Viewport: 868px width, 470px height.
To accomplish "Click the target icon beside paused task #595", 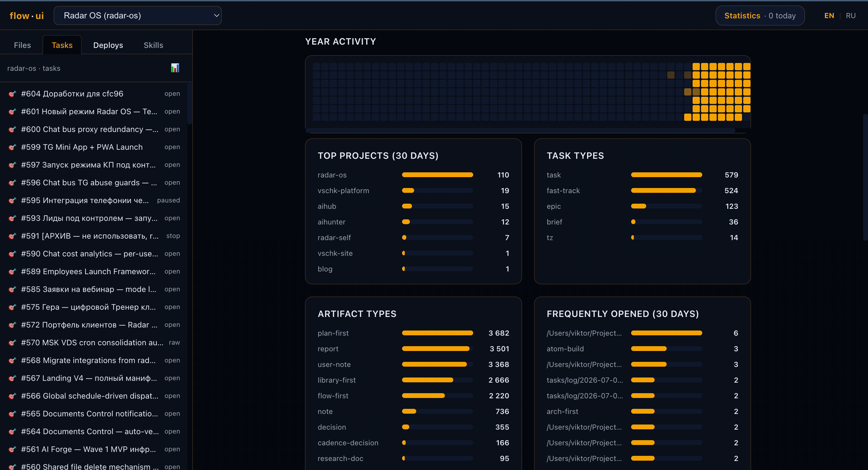I will coord(12,200).
